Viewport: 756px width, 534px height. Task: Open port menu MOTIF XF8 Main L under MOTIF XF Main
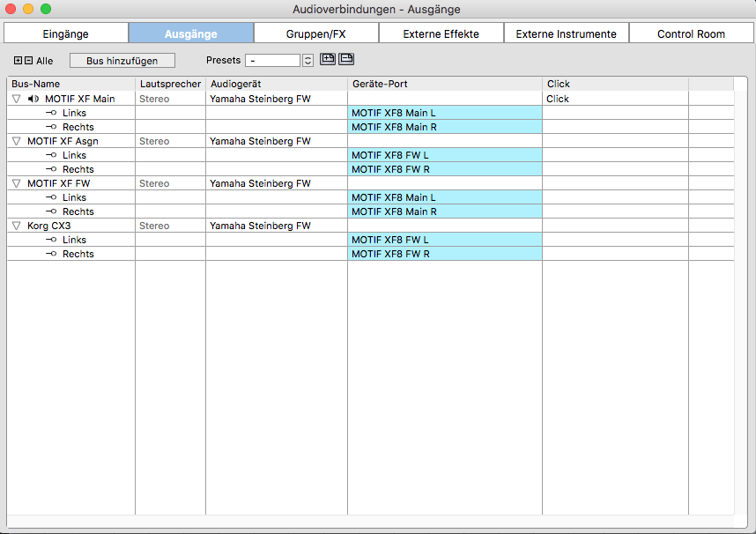click(445, 113)
